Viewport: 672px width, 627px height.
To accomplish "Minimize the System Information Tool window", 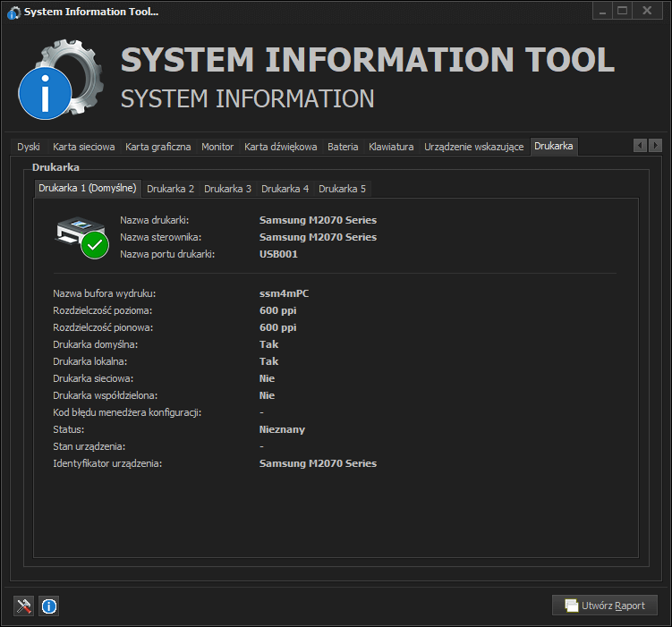I will (x=602, y=11).
